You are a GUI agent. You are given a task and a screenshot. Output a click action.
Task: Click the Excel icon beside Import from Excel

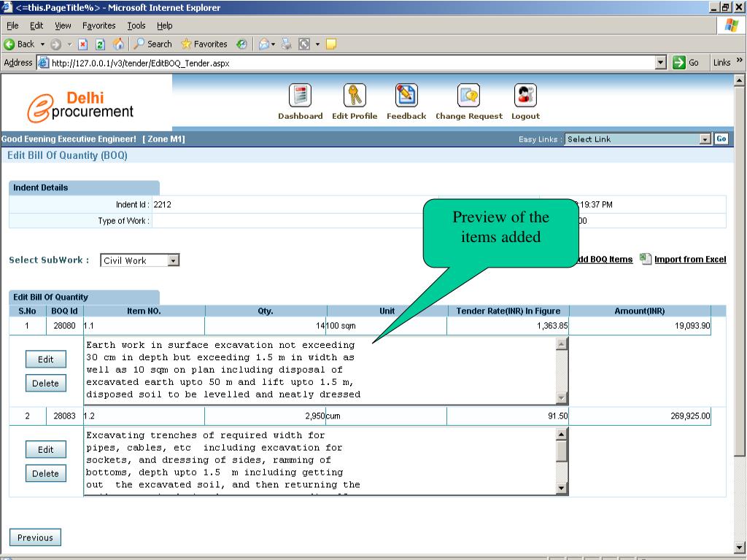click(x=646, y=259)
